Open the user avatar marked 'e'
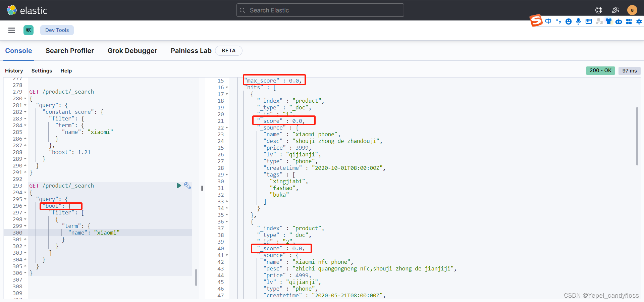Viewport: 644px width, 302px height. tap(632, 10)
